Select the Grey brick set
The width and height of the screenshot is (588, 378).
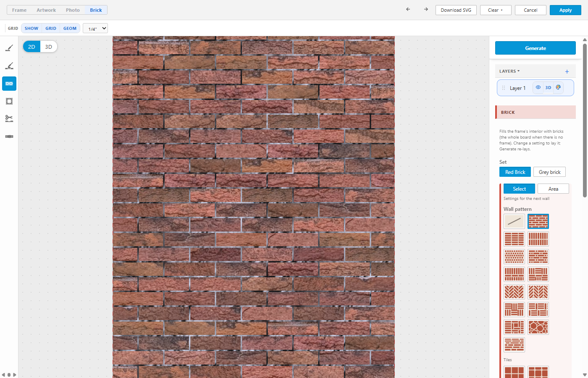tap(550, 172)
